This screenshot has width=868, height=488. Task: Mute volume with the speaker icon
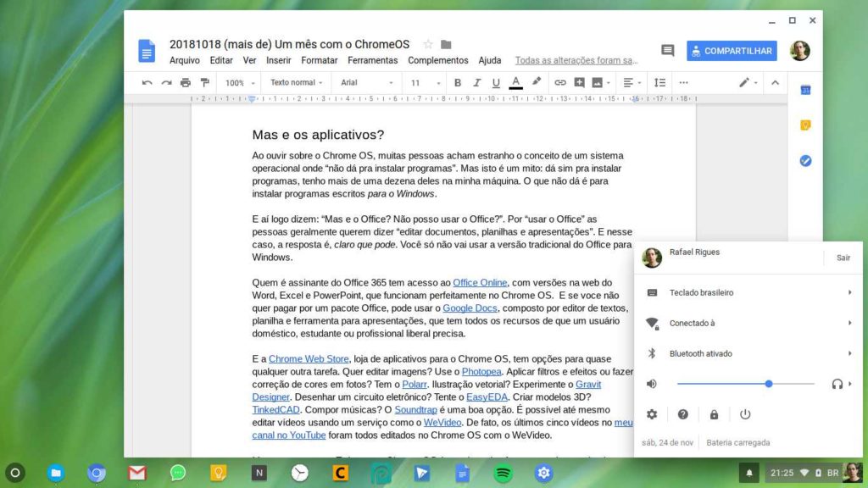click(x=652, y=384)
